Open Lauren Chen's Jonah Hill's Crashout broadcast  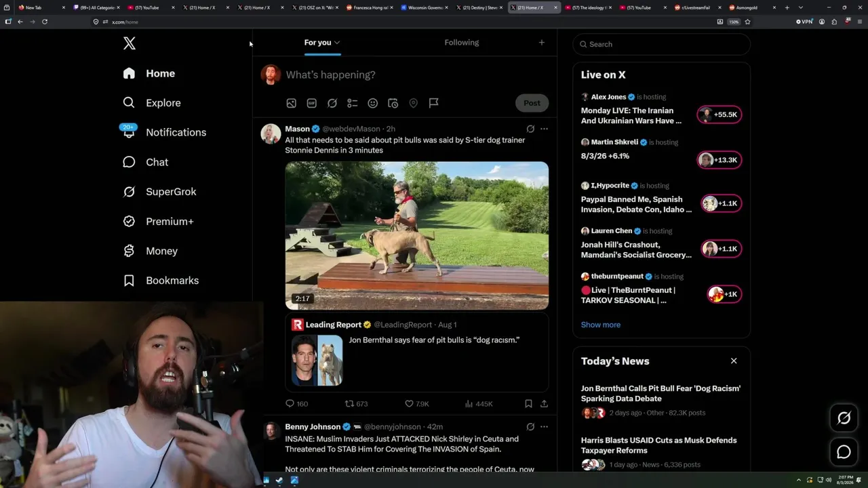(636, 249)
